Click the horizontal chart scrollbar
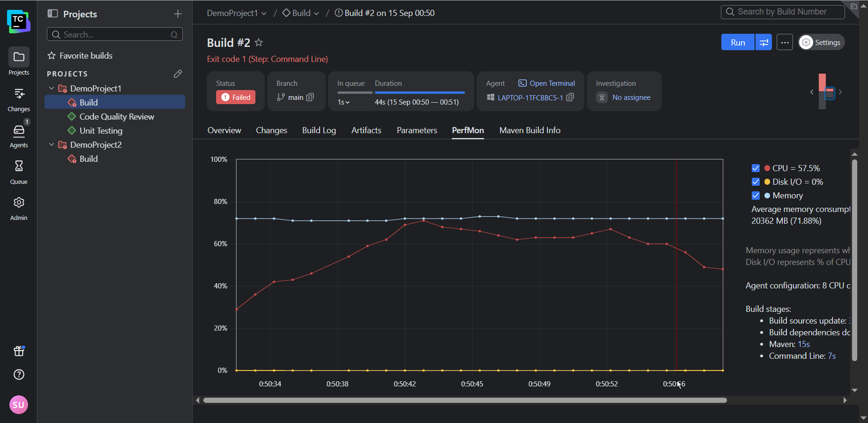868x423 pixels. 464,400
